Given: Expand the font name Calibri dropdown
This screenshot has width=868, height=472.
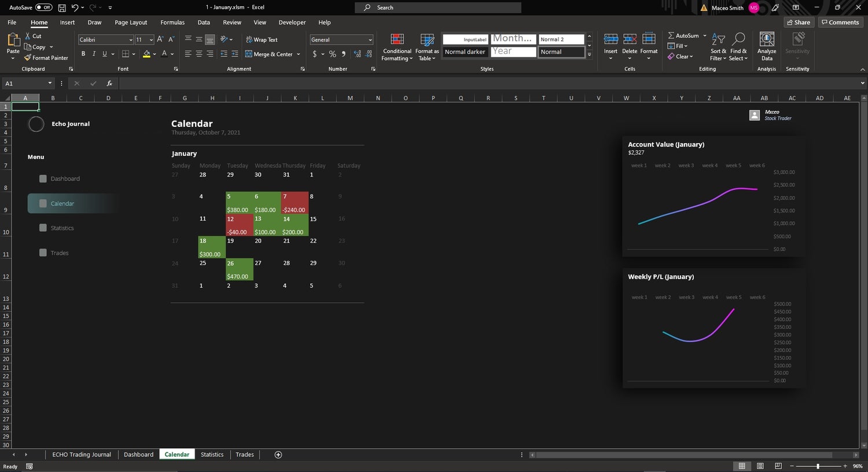Looking at the screenshot, I should 131,40.
